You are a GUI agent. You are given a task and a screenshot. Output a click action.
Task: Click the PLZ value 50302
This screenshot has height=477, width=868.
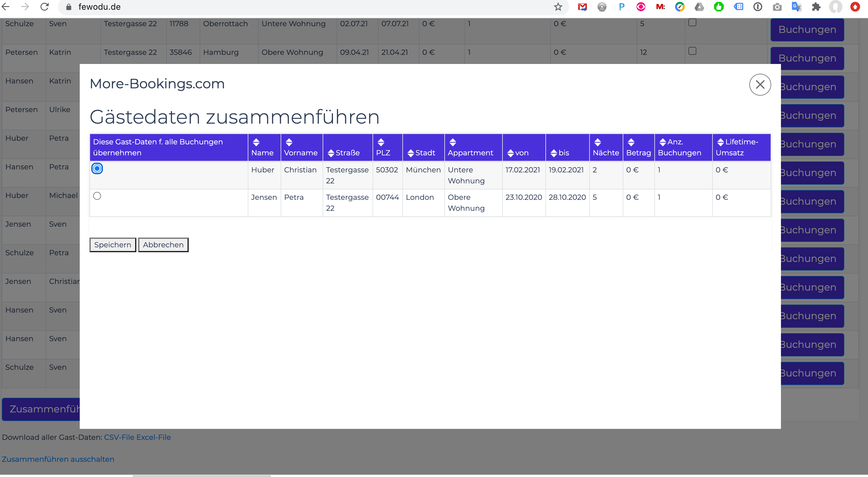387,170
